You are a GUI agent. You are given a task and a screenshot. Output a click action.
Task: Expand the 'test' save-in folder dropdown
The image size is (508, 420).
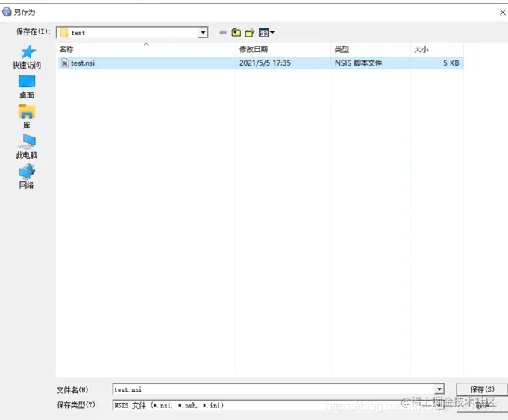point(203,32)
